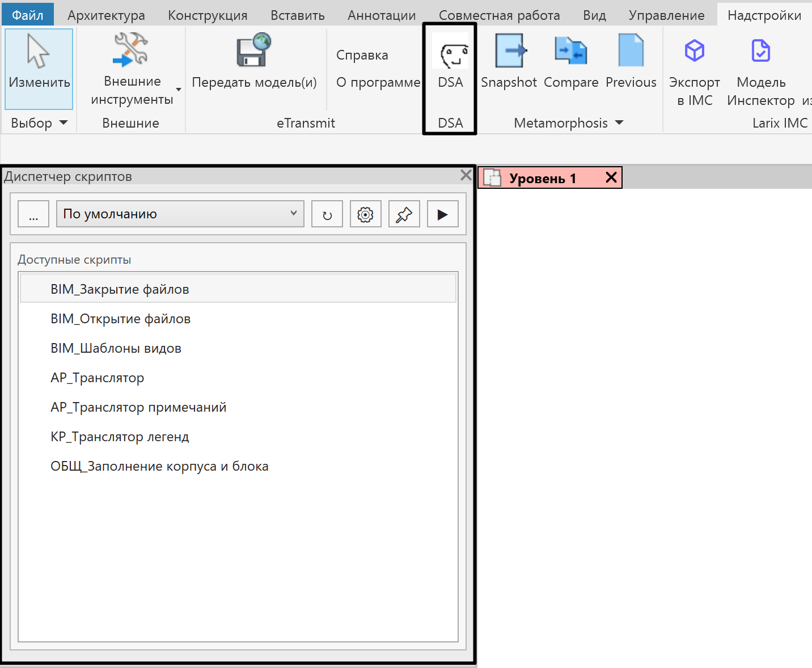Select script АР_Транслятор примечаний
Screen dimensions: 812x668
point(238,407)
